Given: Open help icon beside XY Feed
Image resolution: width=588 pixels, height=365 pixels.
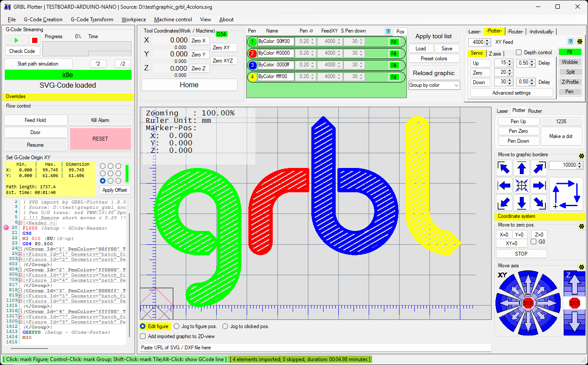Looking at the screenshot, I should (x=571, y=42).
